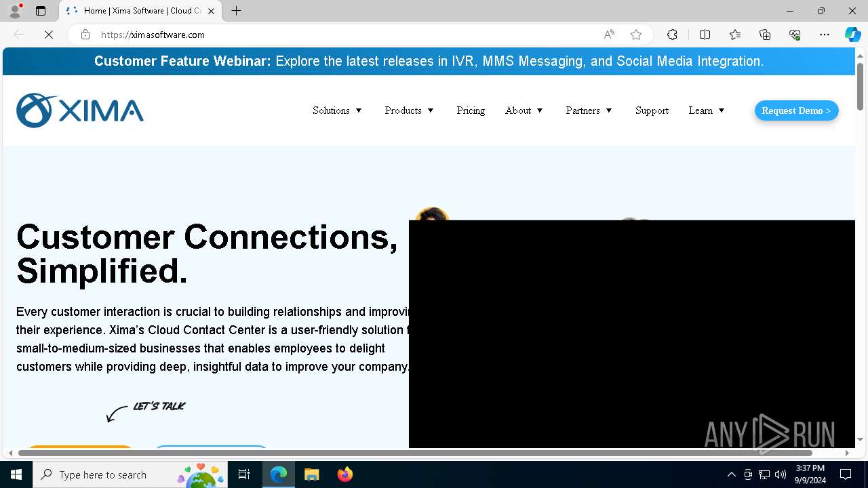This screenshot has width=868, height=488.
Task: Click the Xima logo
Action: coord(80,110)
